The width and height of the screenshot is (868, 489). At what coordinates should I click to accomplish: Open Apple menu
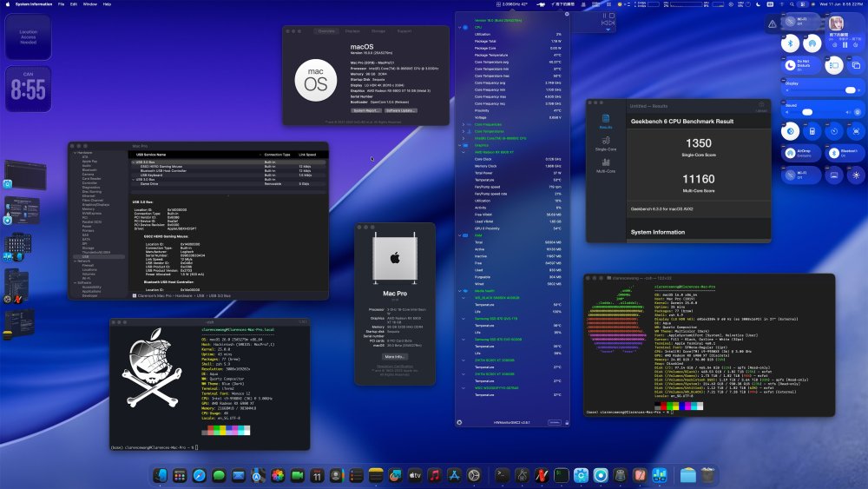pyautogui.click(x=8, y=3)
